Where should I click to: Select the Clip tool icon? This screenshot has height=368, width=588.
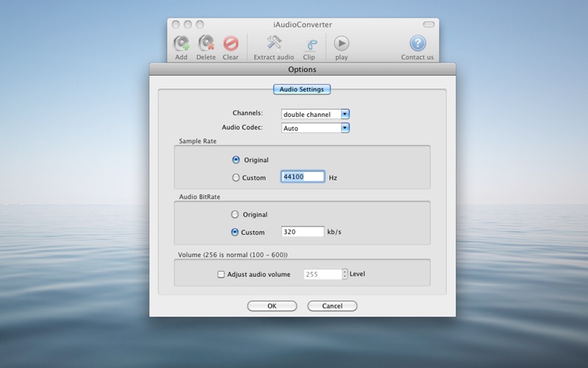click(x=309, y=44)
